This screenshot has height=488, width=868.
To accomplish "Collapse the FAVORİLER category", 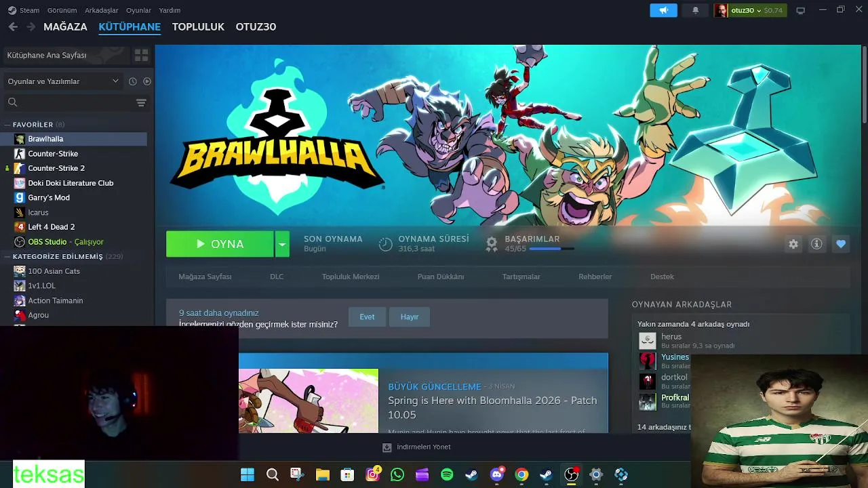I will (7, 125).
